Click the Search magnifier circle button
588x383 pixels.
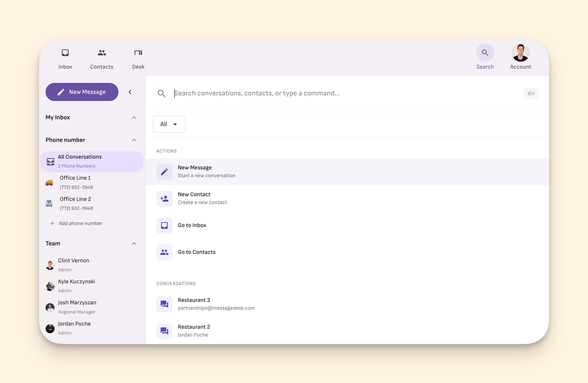click(485, 53)
